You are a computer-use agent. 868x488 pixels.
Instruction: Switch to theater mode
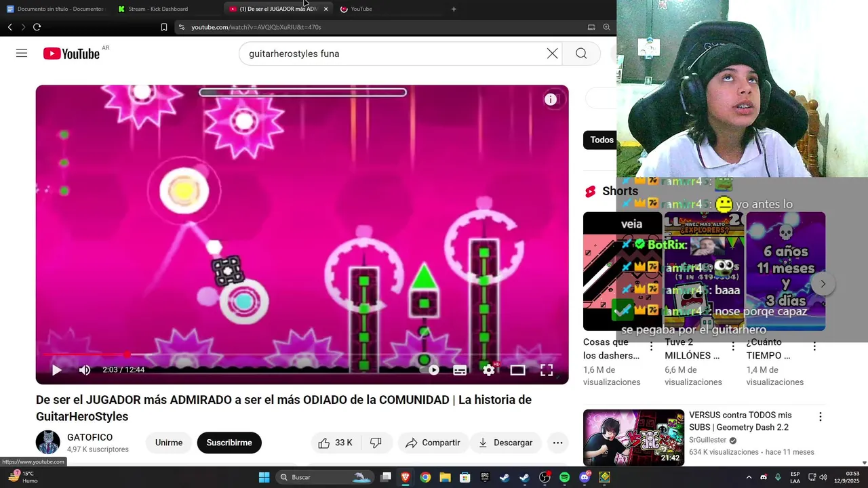517,370
